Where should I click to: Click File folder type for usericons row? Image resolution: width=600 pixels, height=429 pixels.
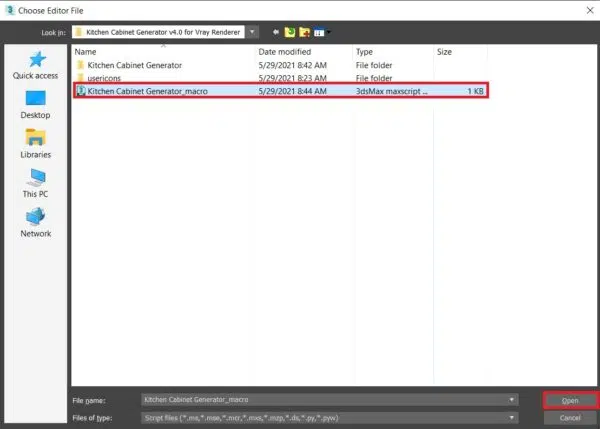[374, 78]
